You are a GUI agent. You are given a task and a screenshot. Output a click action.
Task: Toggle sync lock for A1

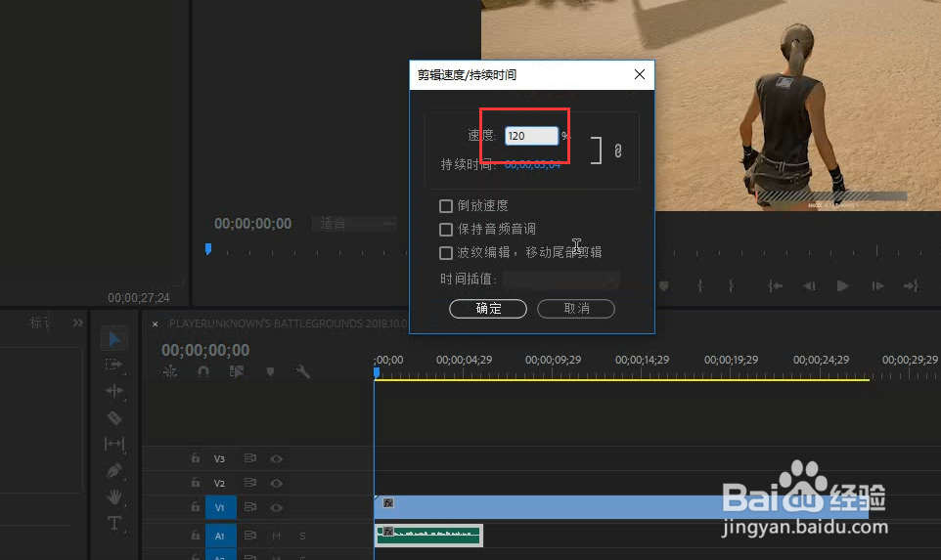coord(249,535)
